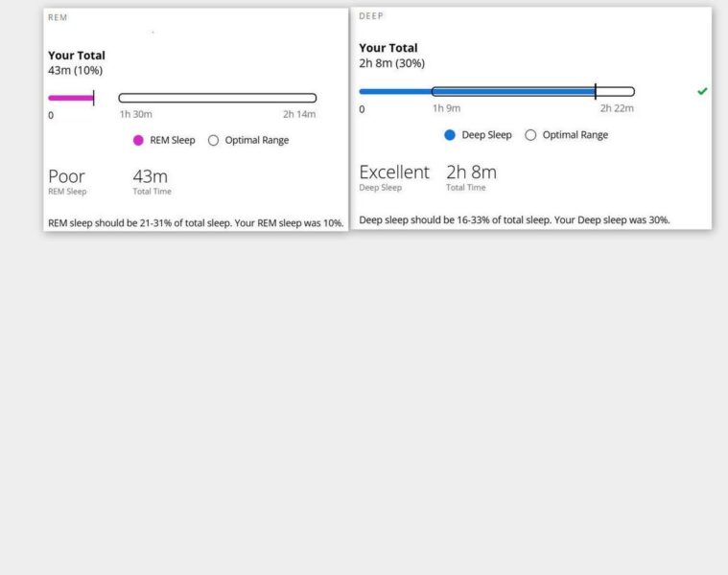Click the pink REM sleep progress bar
728x575 pixels.
pos(70,98)
